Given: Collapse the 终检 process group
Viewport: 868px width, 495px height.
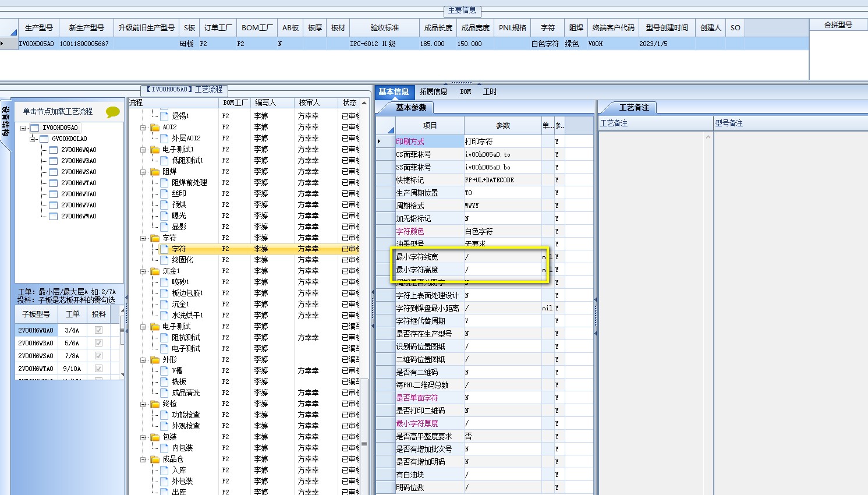Looking at the screenshot, I should (144, 404).
